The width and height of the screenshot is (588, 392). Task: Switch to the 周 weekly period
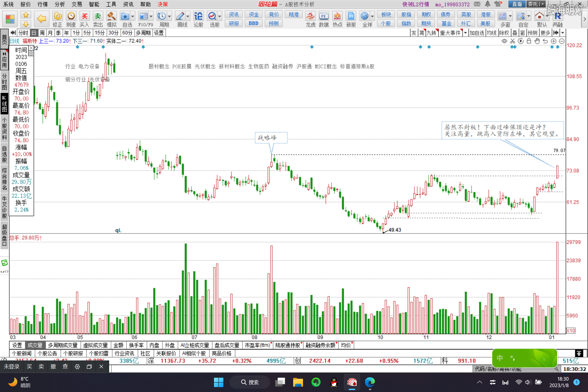42,33
